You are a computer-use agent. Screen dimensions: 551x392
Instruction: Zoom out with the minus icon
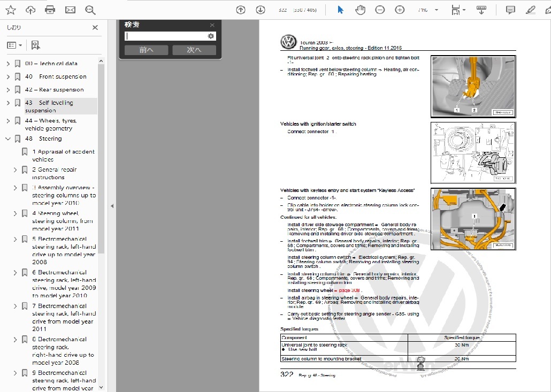pyautogui.click(x=380, y=10)
